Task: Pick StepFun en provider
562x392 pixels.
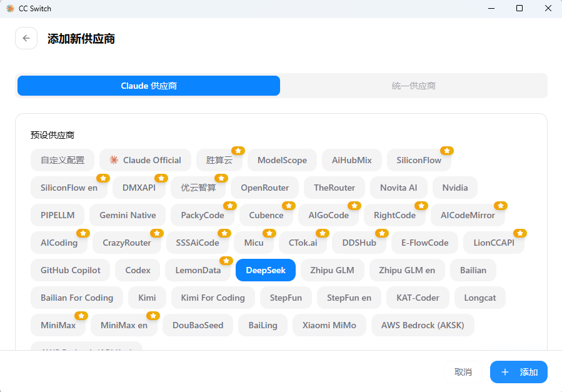Action: pyautogui.click(x=349, y=298)
